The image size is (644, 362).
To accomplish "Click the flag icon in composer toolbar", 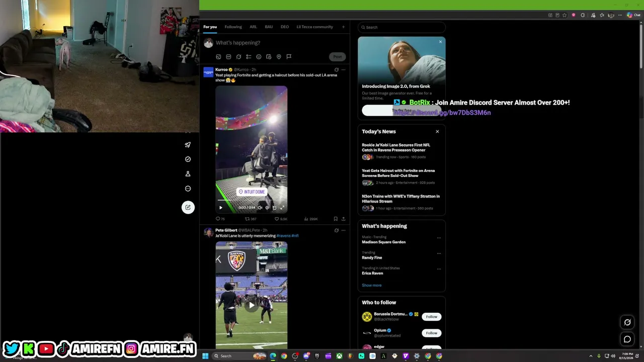I will tap(289, 57).
